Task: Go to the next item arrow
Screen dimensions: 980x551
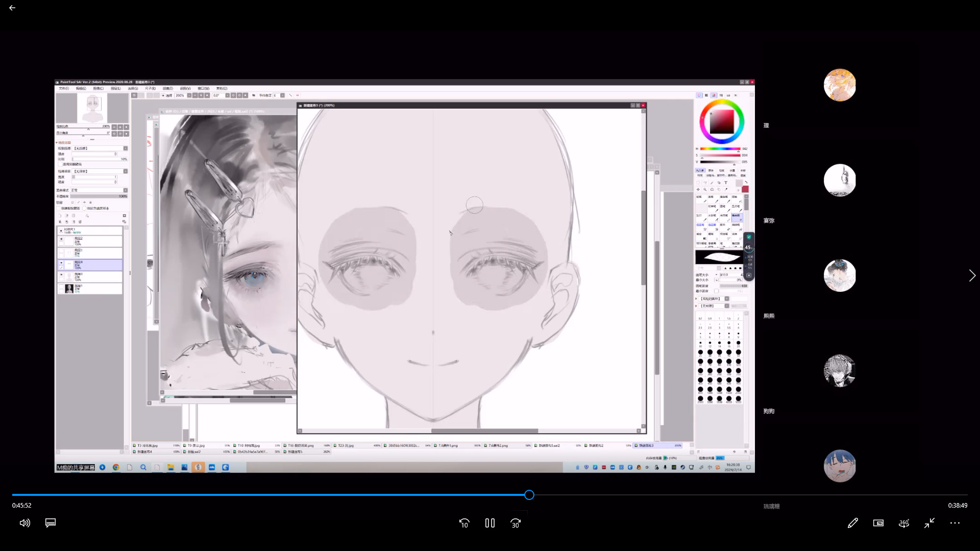Action: (972, 275)
